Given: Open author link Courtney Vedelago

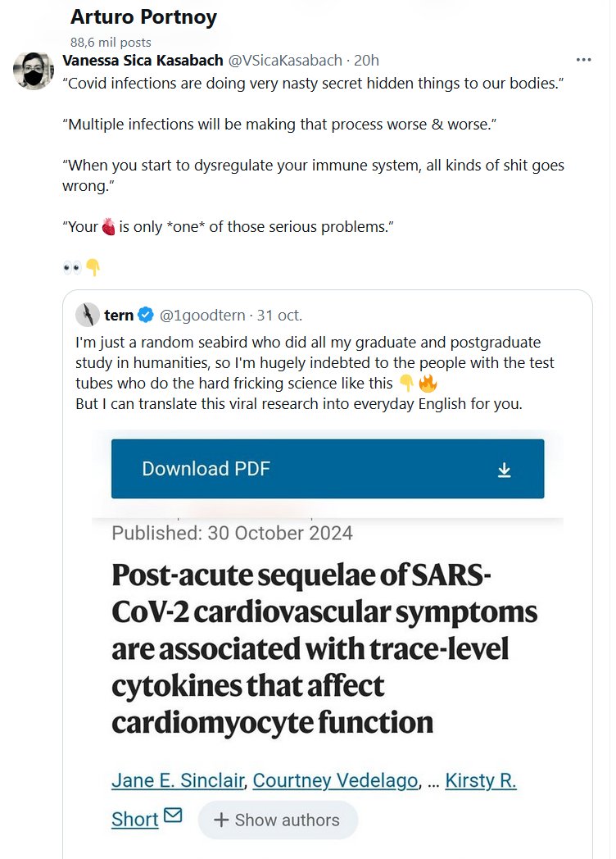Looking at the screenshot, I should pos(335,780).
